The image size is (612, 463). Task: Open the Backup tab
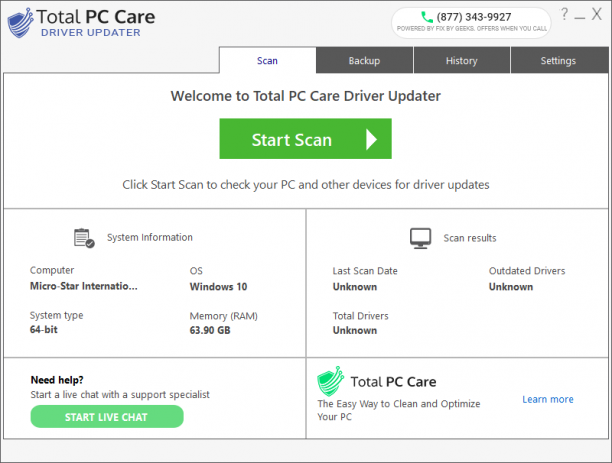(364, 61)
